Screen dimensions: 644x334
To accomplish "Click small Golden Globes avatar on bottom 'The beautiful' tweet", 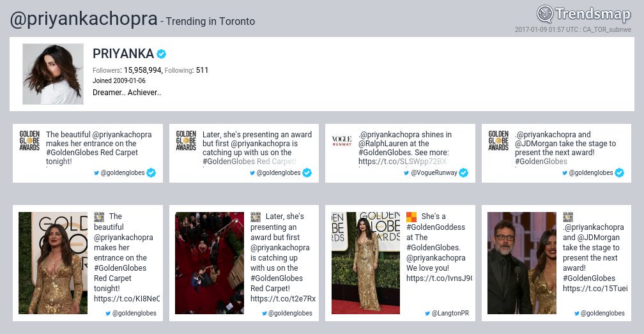I will click(x=99, y=217).
